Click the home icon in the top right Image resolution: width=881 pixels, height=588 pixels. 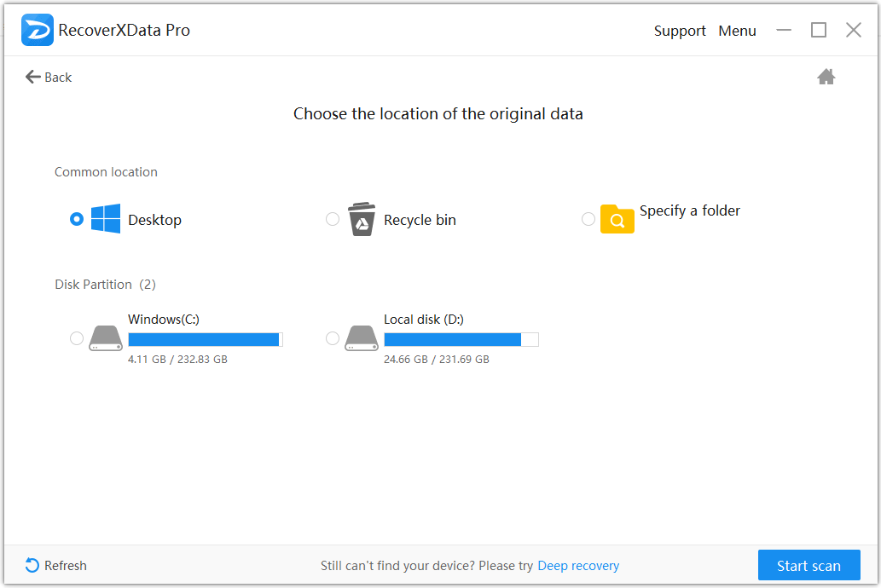(x=826, y=76)
